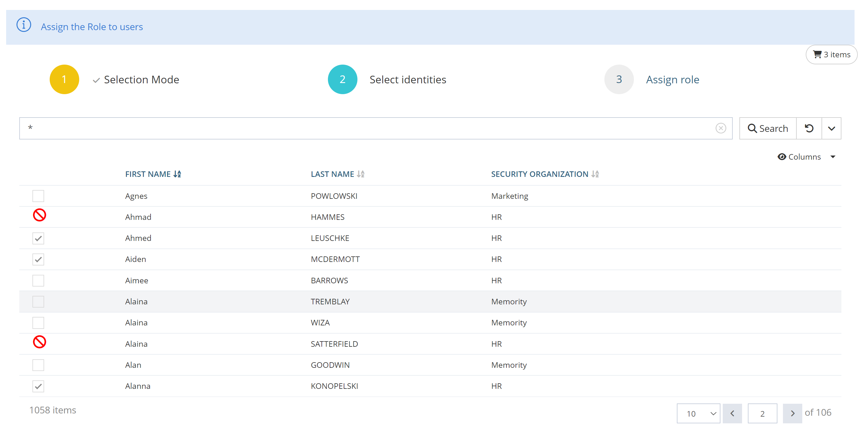Click the Marketing organization cell

[509, 196]
